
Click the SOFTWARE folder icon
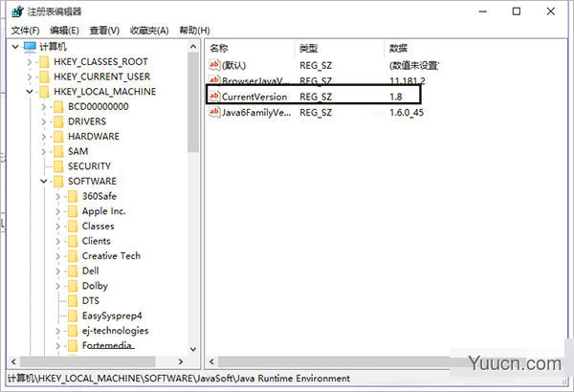[58, 181]
